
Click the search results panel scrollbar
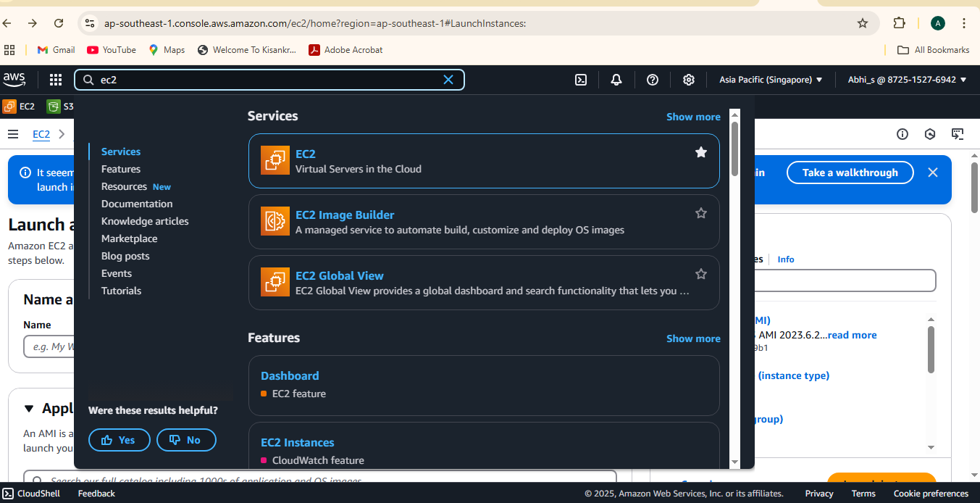coord(735,149)
